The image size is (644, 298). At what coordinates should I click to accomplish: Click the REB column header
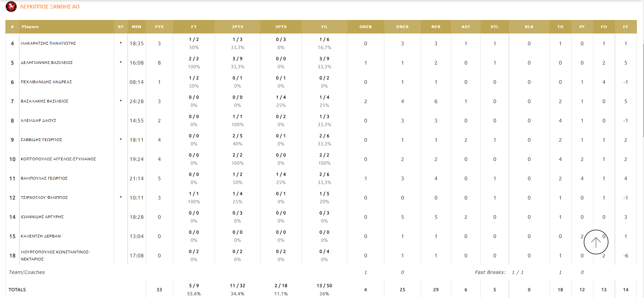pos(436,27)
